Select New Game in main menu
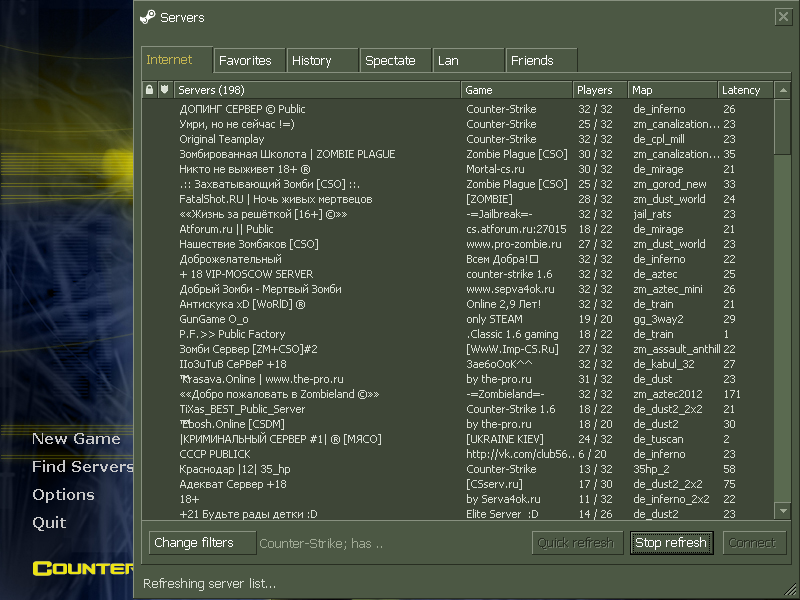800x600 pixels. (76, 439)
